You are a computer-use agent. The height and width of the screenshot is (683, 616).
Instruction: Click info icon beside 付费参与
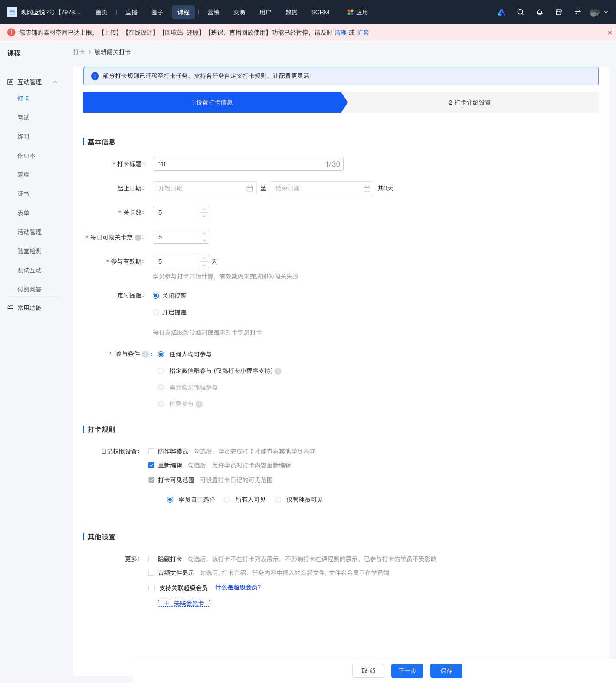pos(199,404)
